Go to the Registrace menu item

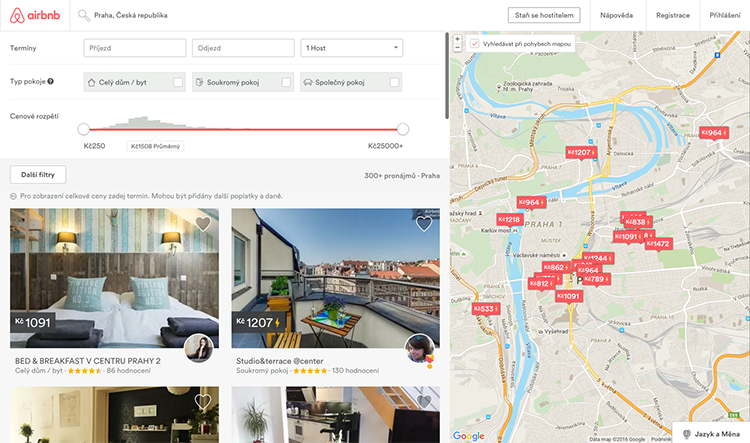(672, 15)
